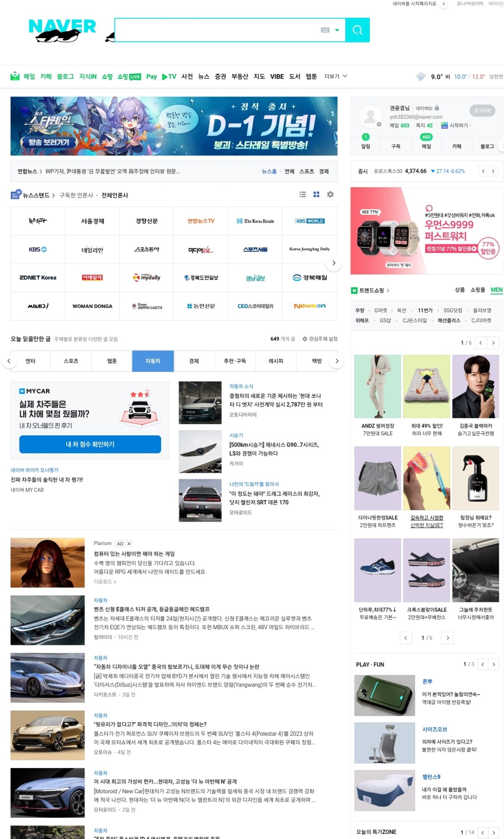Open ZDNET Korea publisher logo
Image resolution: width=504 pixels, height=839 pixels.
click(x=38, y=278)
